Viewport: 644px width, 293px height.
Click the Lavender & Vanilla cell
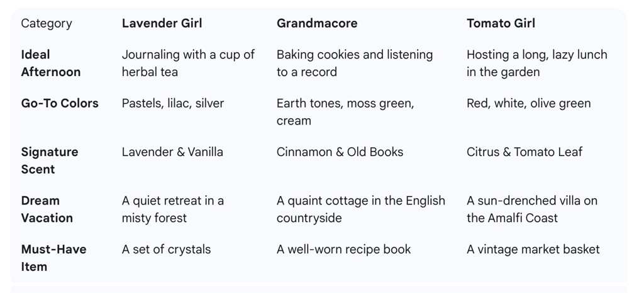[172, 152]
